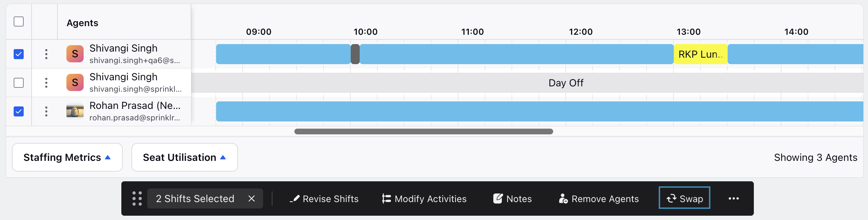Uncheck Rohan Prasad's row checkbox
Screen dimensions: 868x220
(x=19, y=111)
